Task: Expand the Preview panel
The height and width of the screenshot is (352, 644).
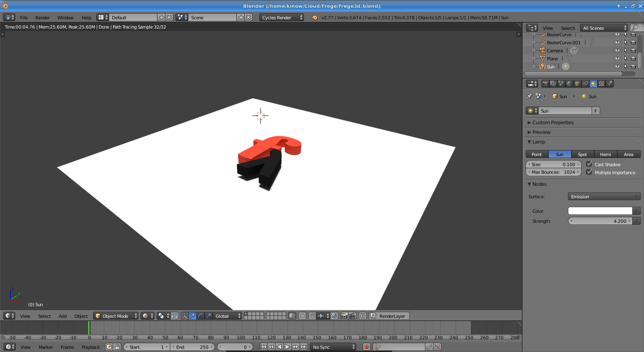Action: click(x=529, y=132)
